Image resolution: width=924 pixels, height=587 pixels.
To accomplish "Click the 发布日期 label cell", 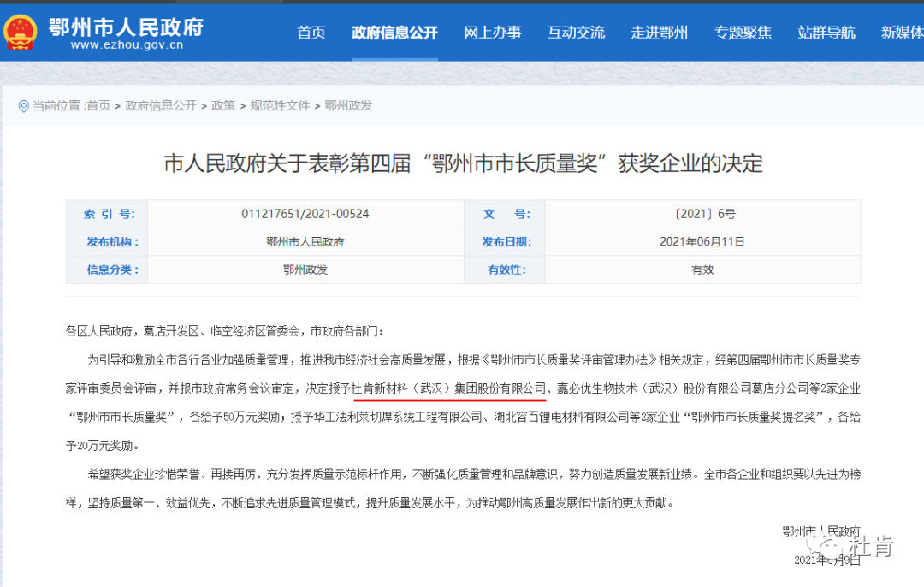I will (x=506, y=241).
